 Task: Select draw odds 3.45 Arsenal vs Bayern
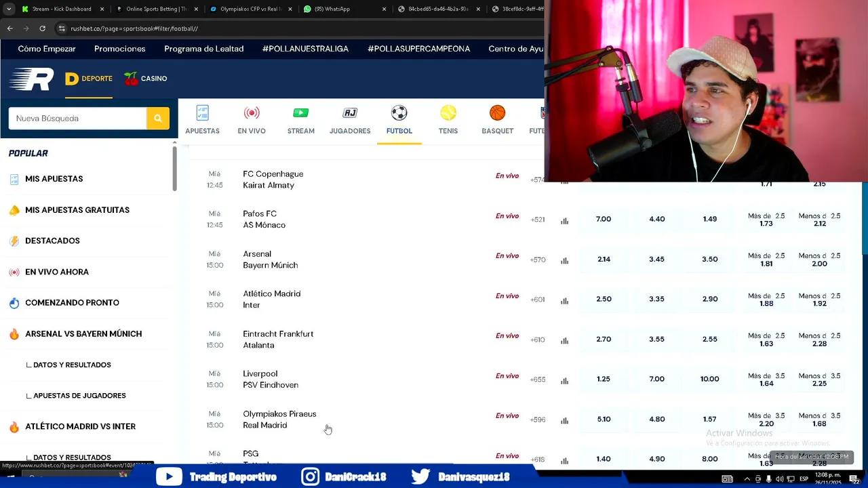tap(656, 259)
